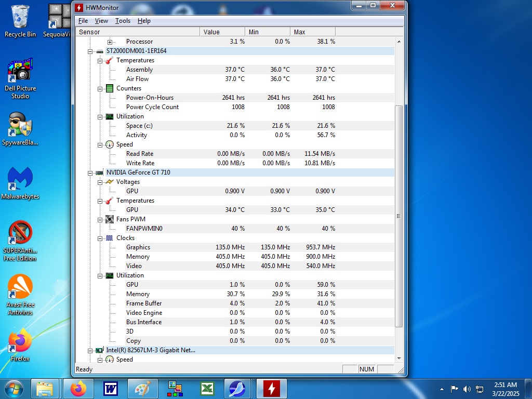
Task: Select the Dell Picture Studio desktop shortcut
Action: click(20, 79)
